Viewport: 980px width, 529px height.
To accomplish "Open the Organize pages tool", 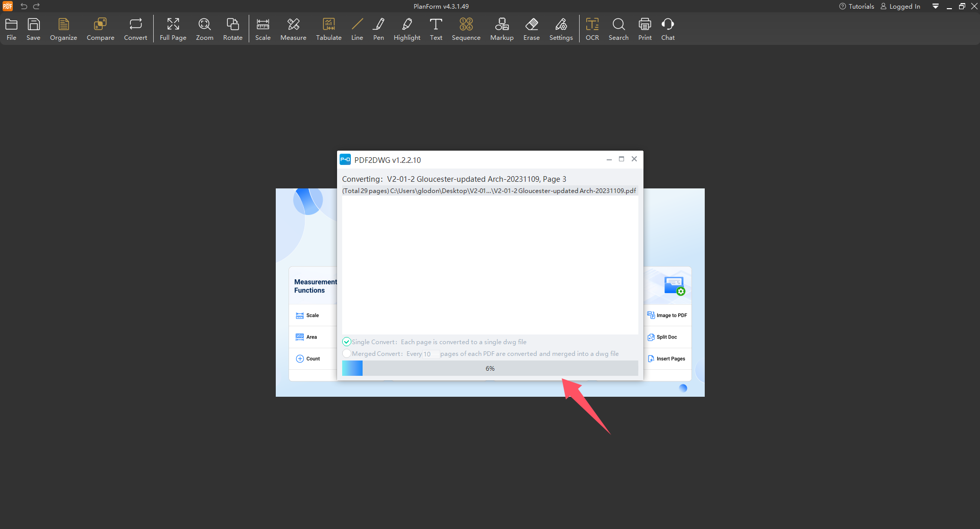I will pos(63,29).
